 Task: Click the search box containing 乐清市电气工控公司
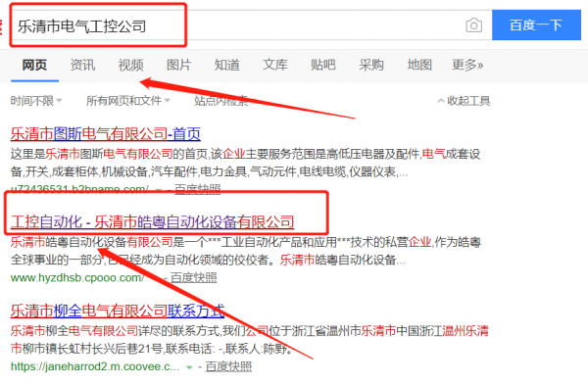point(251,25)
